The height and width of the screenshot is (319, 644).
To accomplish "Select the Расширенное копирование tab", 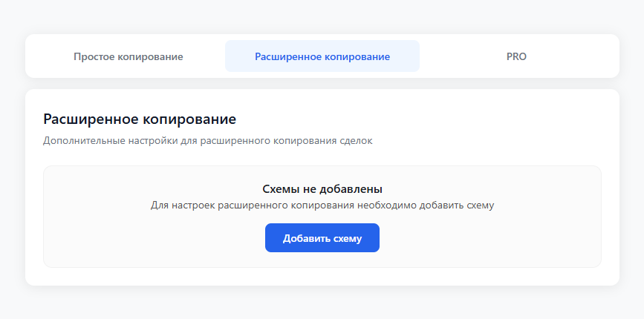I will tap(322, 56).
